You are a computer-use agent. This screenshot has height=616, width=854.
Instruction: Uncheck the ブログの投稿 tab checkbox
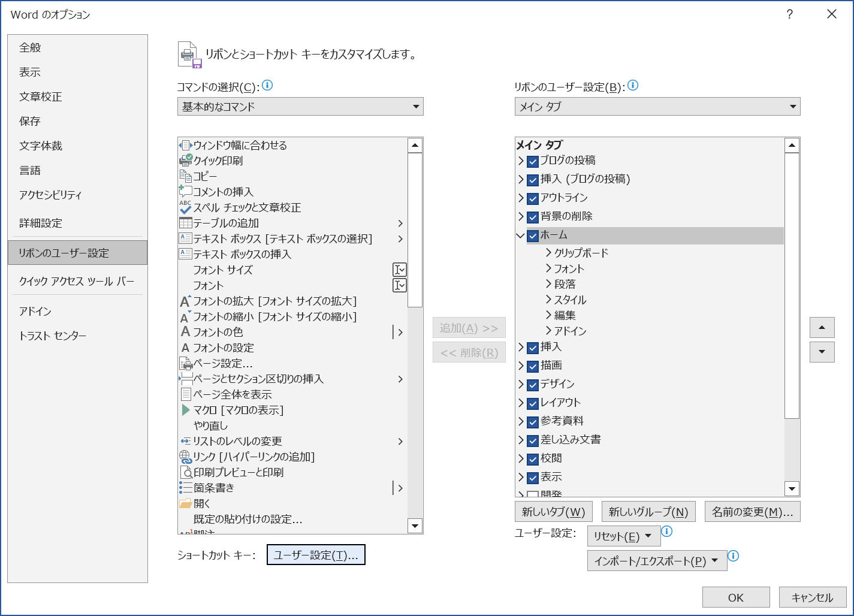tap(533, 161)
